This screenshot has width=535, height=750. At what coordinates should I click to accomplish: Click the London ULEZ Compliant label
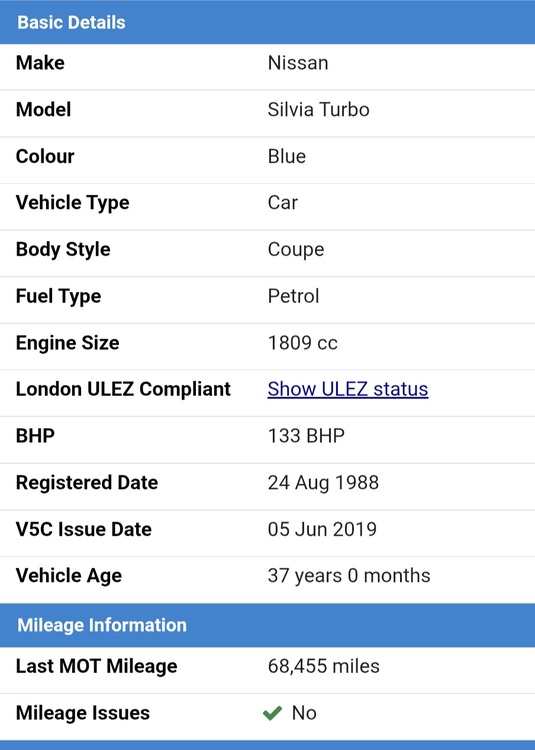(123, 389)
